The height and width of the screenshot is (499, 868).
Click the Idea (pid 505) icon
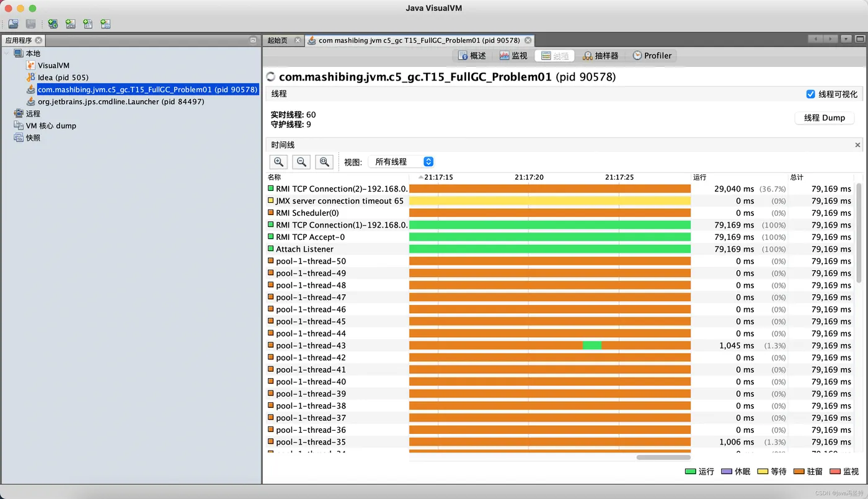point(31,77)
